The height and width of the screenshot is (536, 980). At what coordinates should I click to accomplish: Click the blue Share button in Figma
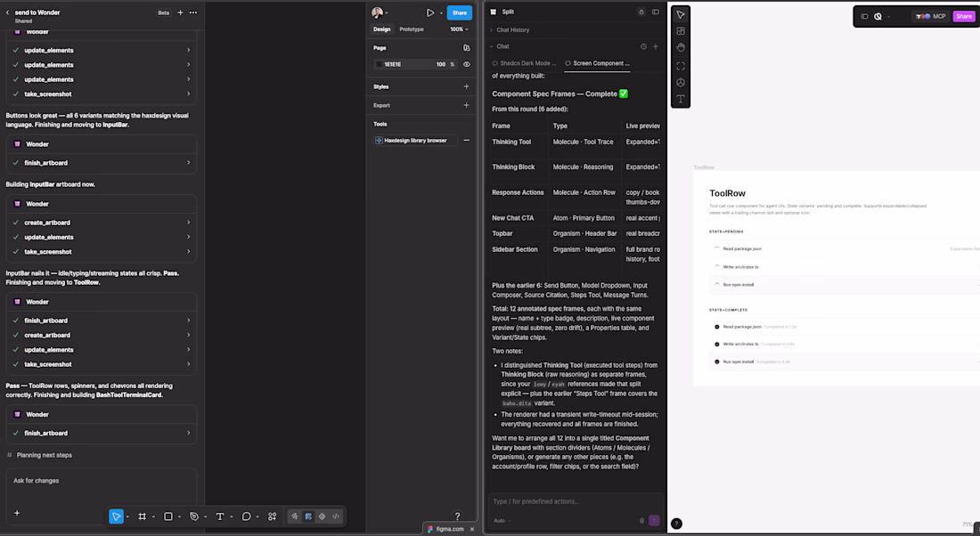460,12
